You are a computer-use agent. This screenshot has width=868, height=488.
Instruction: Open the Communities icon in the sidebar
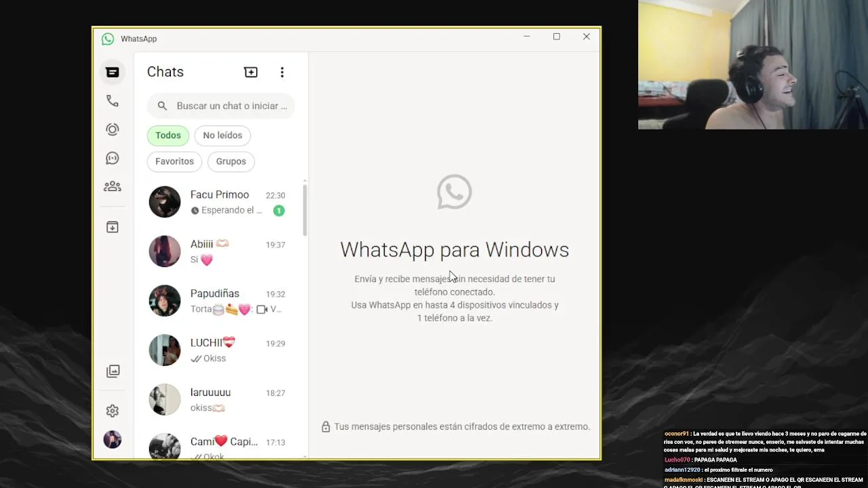coord(113,186)
